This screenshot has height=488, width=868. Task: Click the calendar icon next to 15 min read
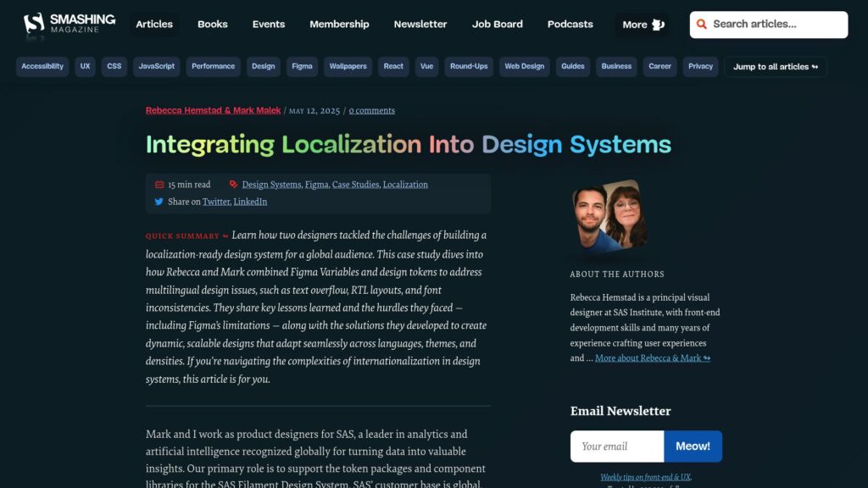pyautogui.click(x=159, y=184)
